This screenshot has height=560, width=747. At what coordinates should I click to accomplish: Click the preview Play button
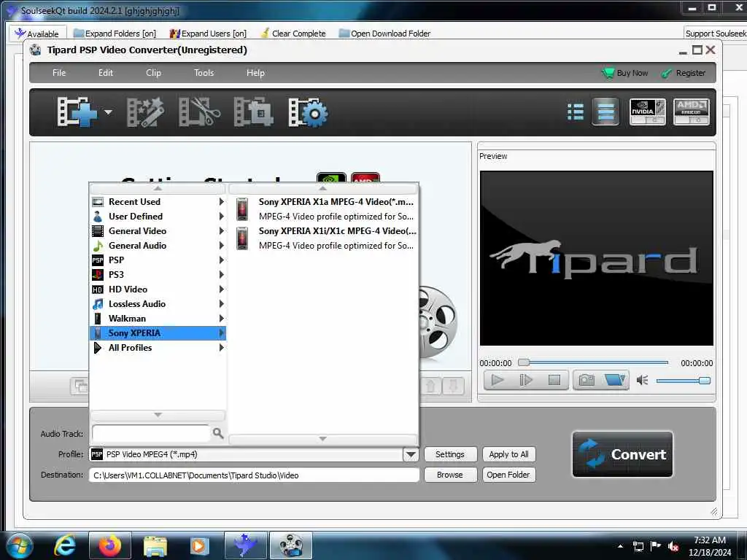coord(498,380)
